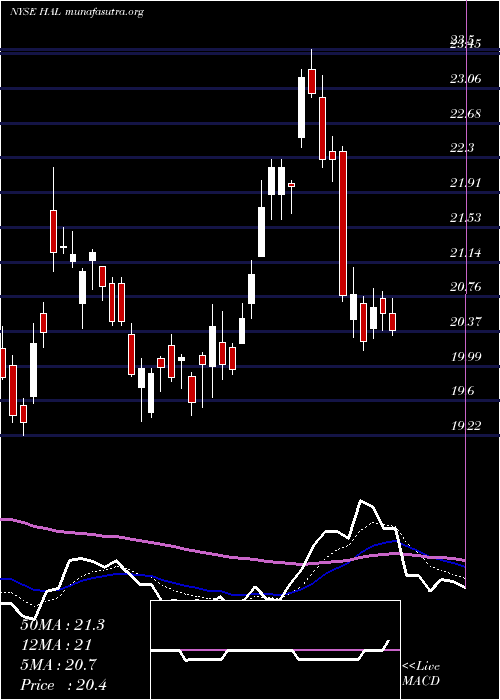Select the 50MA : 21.3 readout

coord(62,625)
